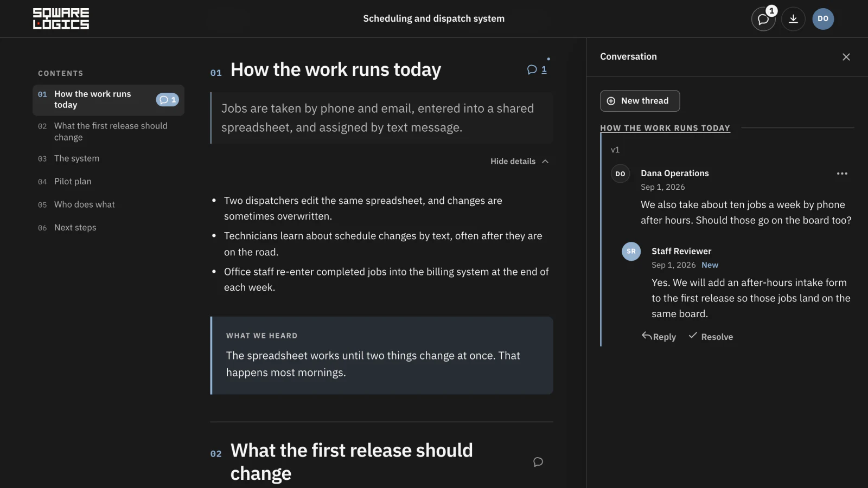Go to 'How the work runs today' in contents
Image resolution: width=868 pixels, height=488 pixels.
[x=108, y=100]
